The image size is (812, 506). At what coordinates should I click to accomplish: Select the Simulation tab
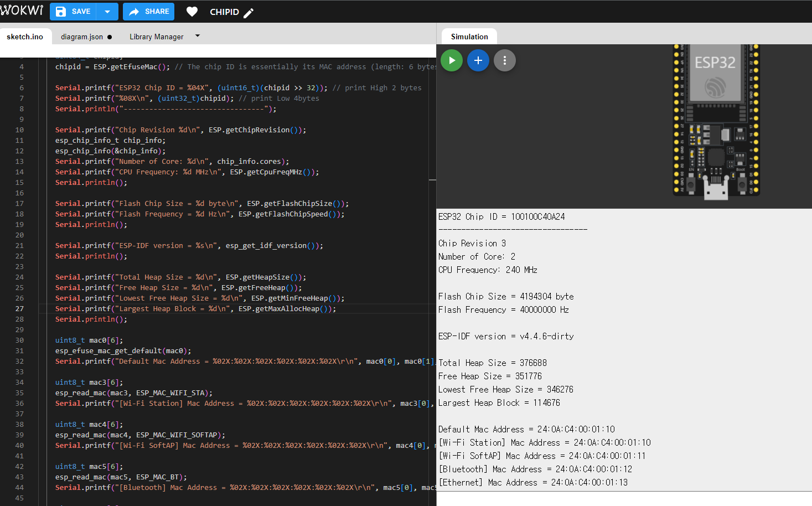point(469,37)
